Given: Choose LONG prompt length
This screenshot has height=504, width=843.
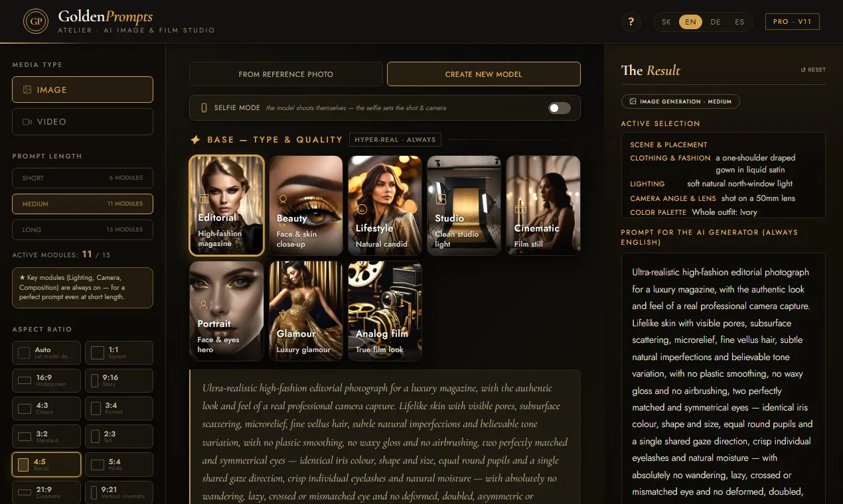Looking at the screenshot, I should pyautogui.click(x=82, y=229).
